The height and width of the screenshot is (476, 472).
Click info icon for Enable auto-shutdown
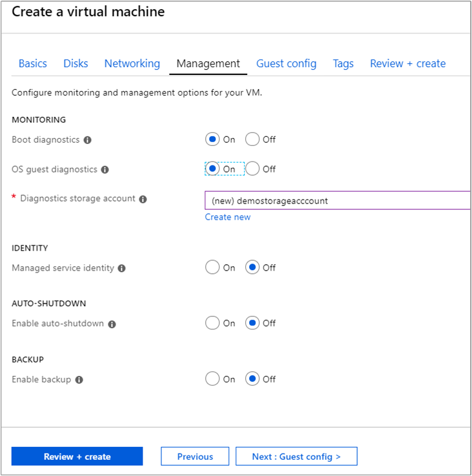pyautogui.click(x=112, y=324)
